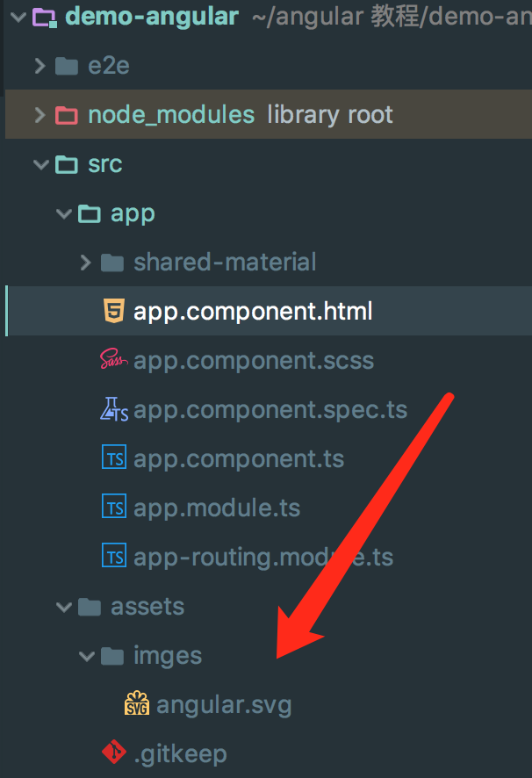Collapse the app folder
The width and height of the screenshot is (532, 778).
point(61,213)
